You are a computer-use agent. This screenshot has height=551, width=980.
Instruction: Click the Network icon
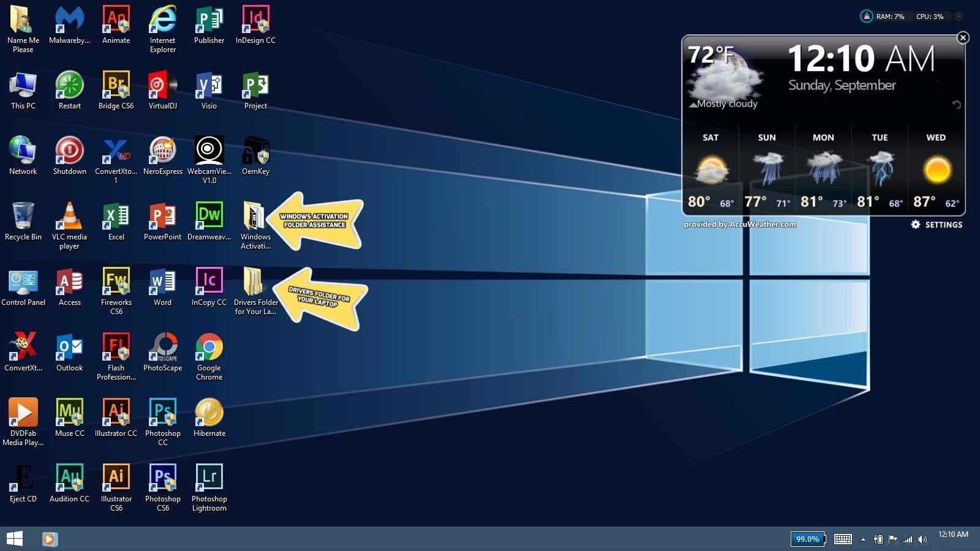click(x=23, y=156)
